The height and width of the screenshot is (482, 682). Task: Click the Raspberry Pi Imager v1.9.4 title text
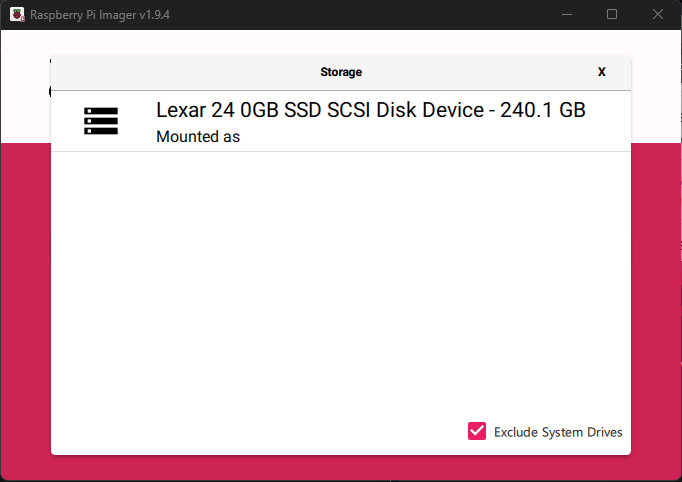point(100,15)
